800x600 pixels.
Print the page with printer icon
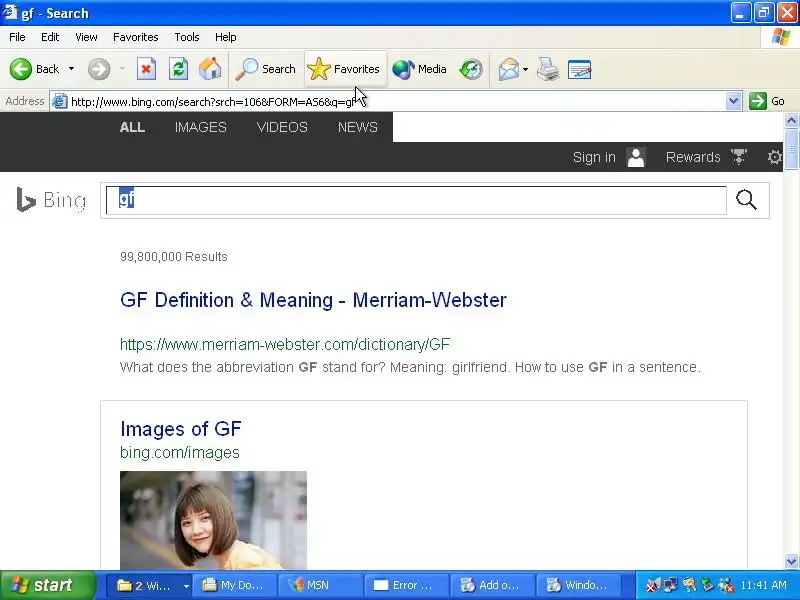pos(548,69)
